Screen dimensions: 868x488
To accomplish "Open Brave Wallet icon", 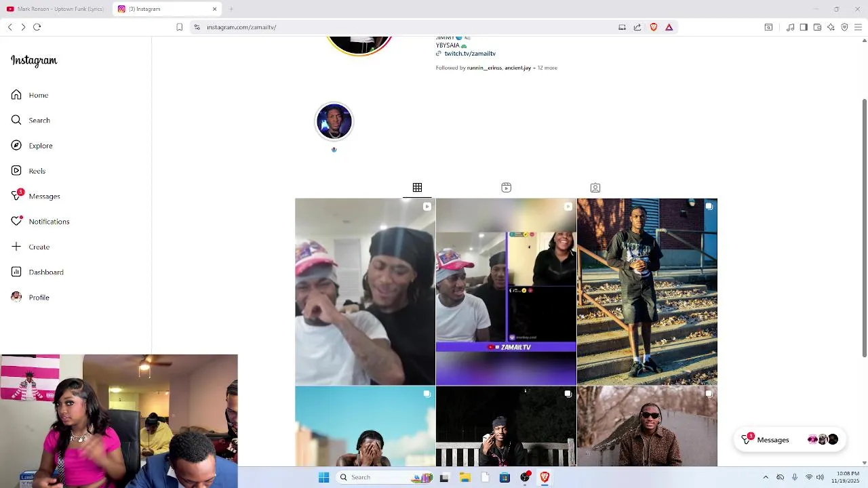I will (x=817, y=27).
